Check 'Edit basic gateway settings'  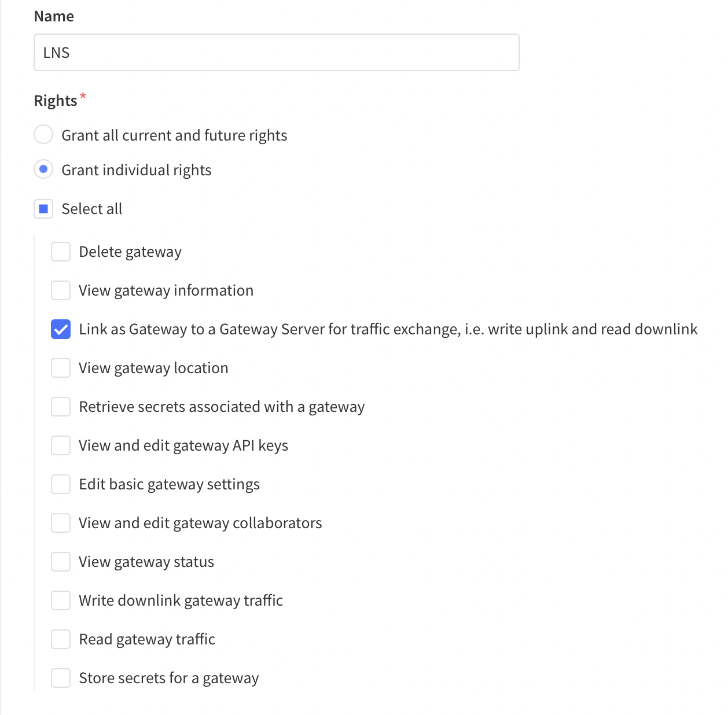tap(60, 484)
